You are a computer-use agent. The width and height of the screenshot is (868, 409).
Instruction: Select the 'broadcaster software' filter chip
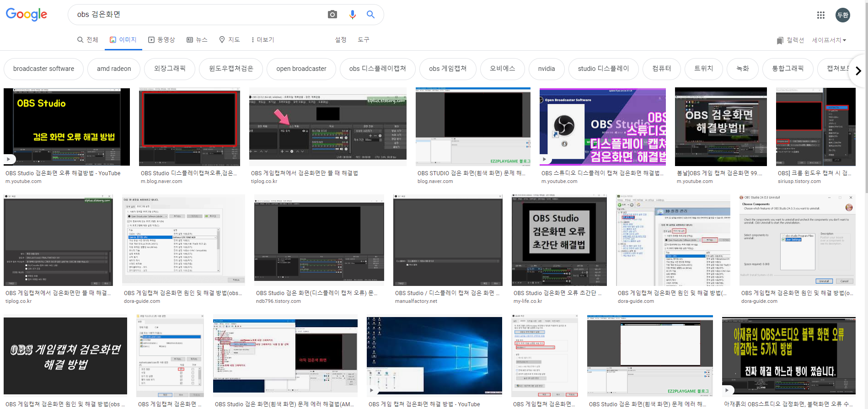point(43,69)
